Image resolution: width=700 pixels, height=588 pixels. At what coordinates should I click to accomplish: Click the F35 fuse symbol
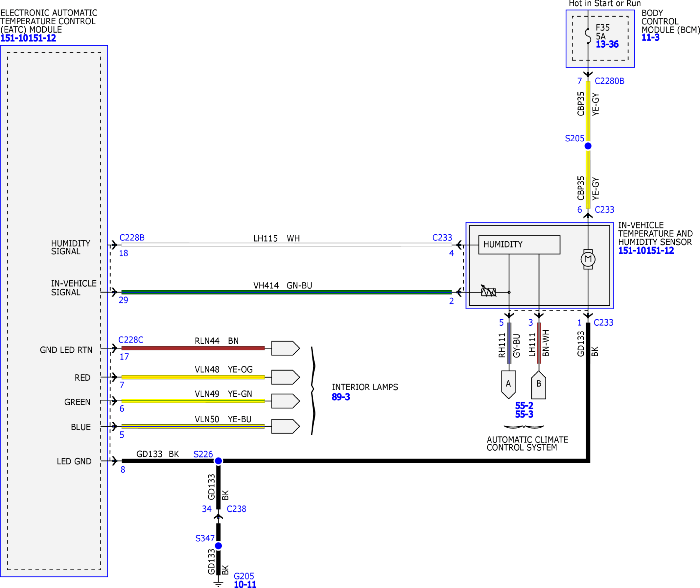pos(588,36)
